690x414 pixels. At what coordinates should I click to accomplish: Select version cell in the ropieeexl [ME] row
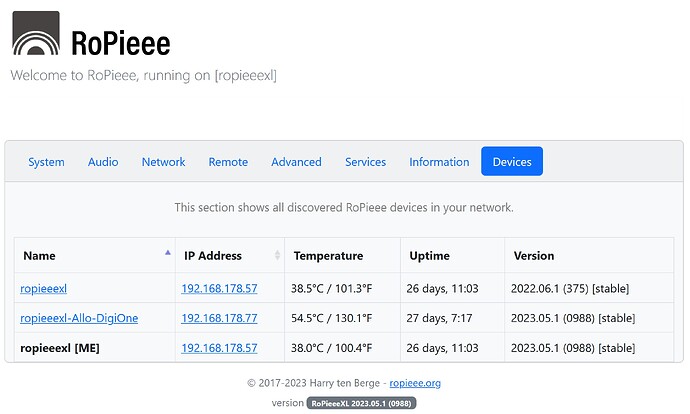coord(589,348)
